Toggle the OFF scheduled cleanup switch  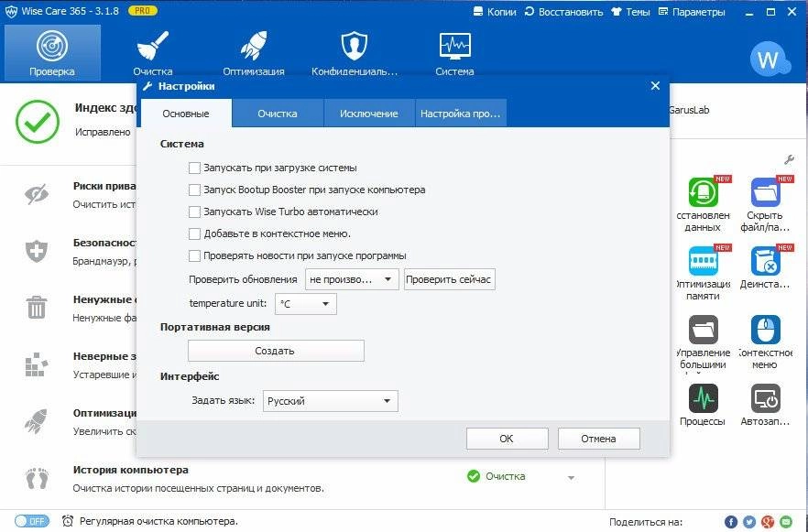coord(32,521)
